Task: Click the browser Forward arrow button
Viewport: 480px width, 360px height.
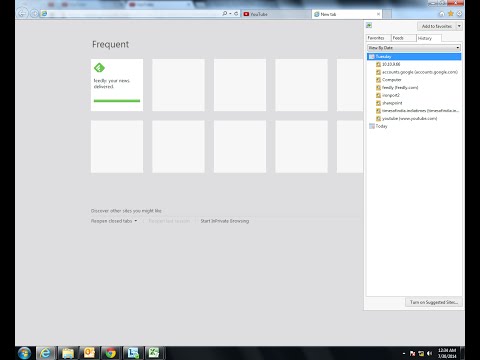Action: click(x=34, y=14)
